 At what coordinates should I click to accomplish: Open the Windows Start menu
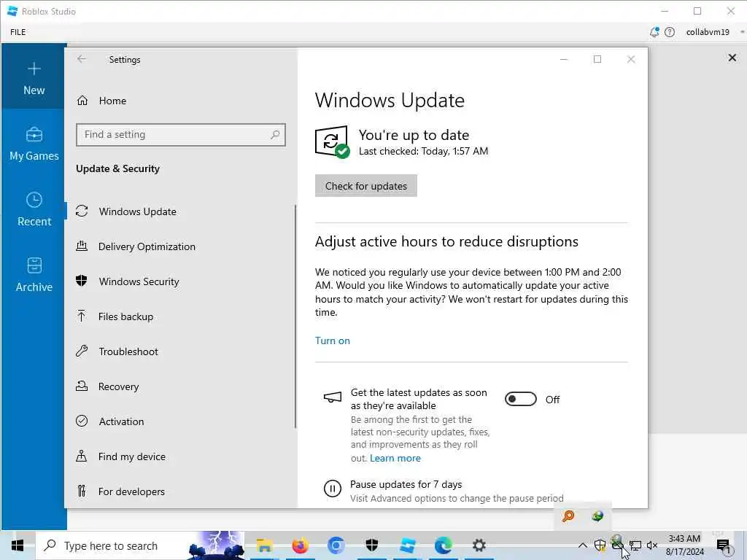click(x=18, y=545)
